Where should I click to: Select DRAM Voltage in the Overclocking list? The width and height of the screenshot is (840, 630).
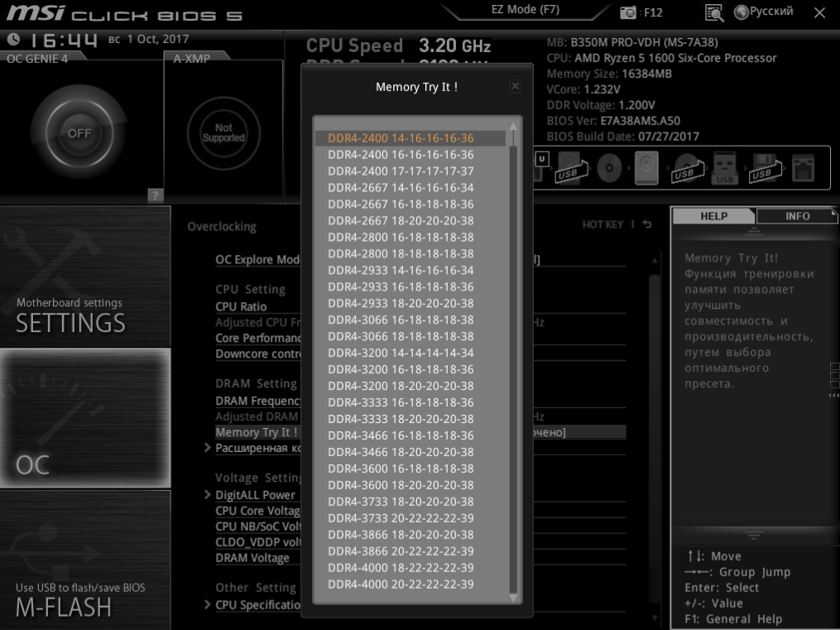252,558
